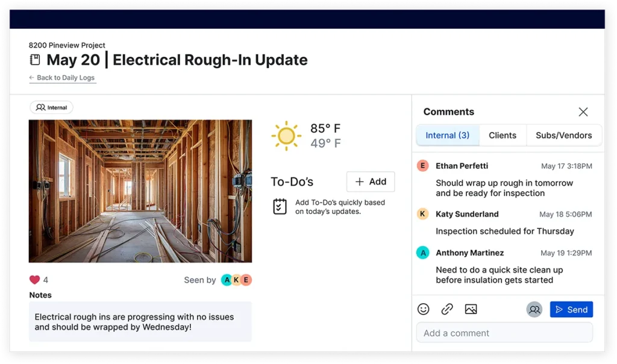Image resolution: width=617 pixels, height=364 pixels.
Task: Click Ethan Perfetti's avatar
Action: (422, 166)
